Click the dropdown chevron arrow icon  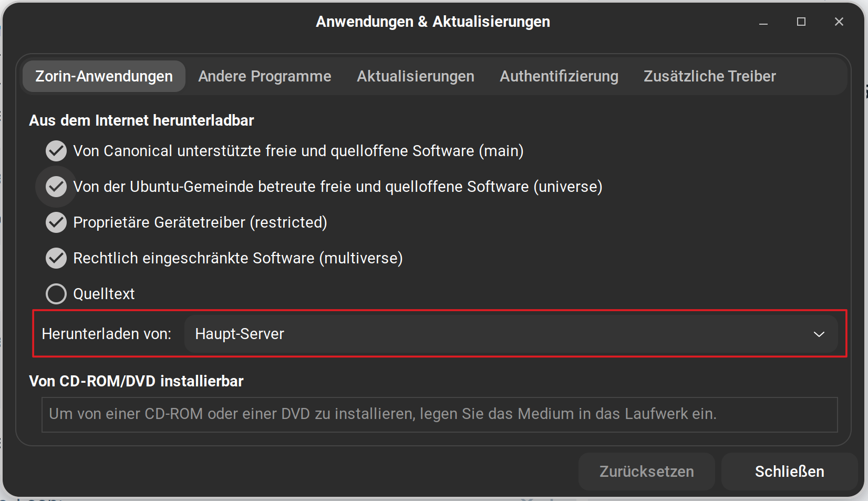(x=819, y=334)
